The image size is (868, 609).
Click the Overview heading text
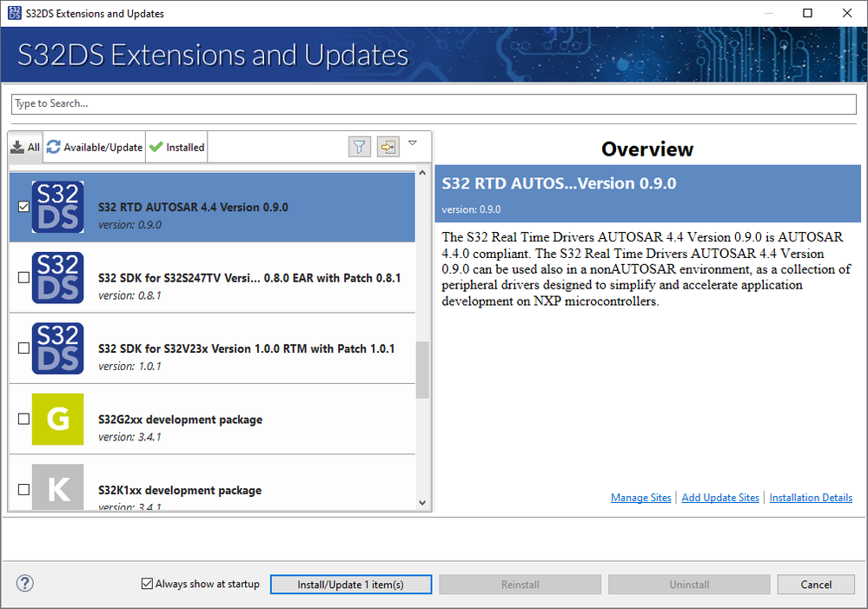click(647, 149)
